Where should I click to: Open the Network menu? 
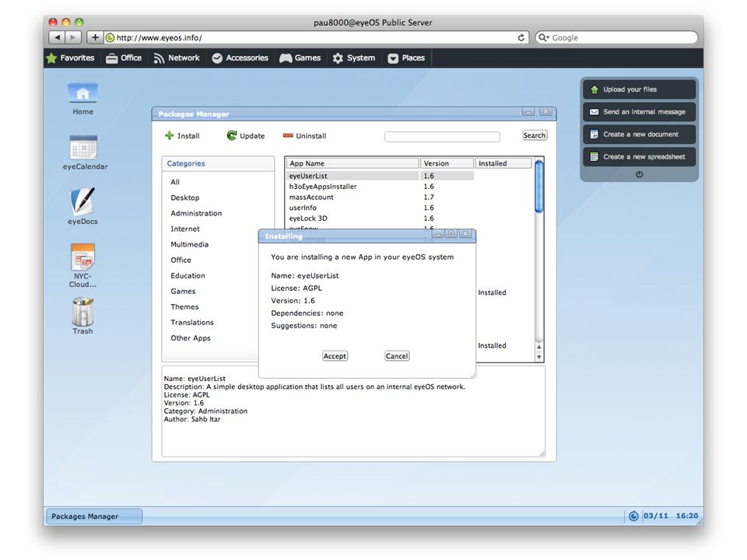(177, 58)
